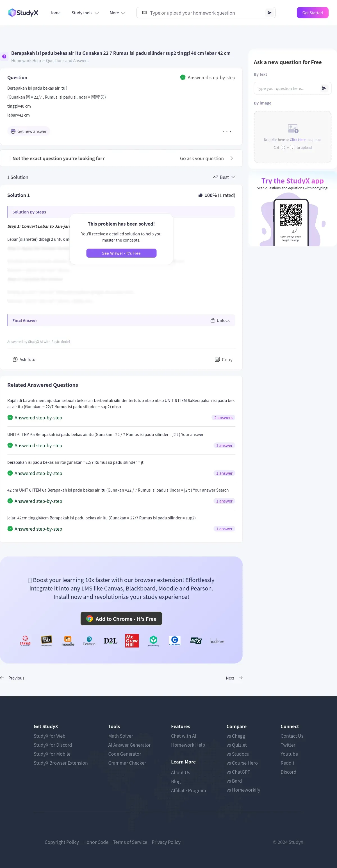
Task: Click See Answer - It's Free button
Action: click(x=121, y=253)
